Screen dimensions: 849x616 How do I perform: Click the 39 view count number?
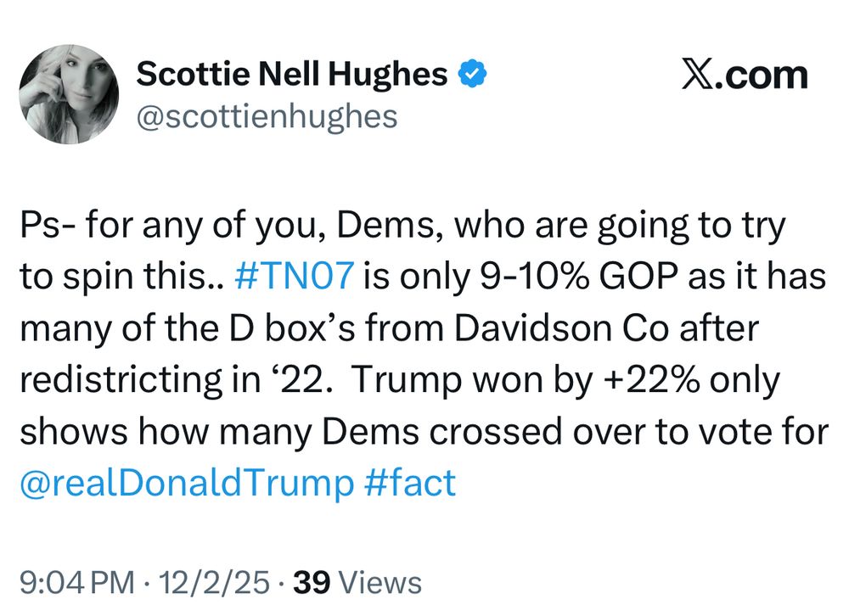[x=312, y=582]
